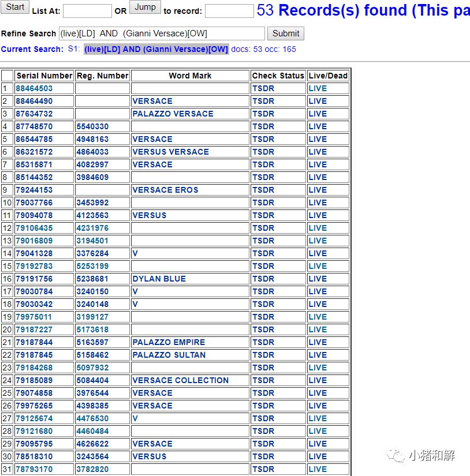Click the Word Mark column header
Image resolution: width=470 pixels, height=476 pixels.
coord(190,76)
